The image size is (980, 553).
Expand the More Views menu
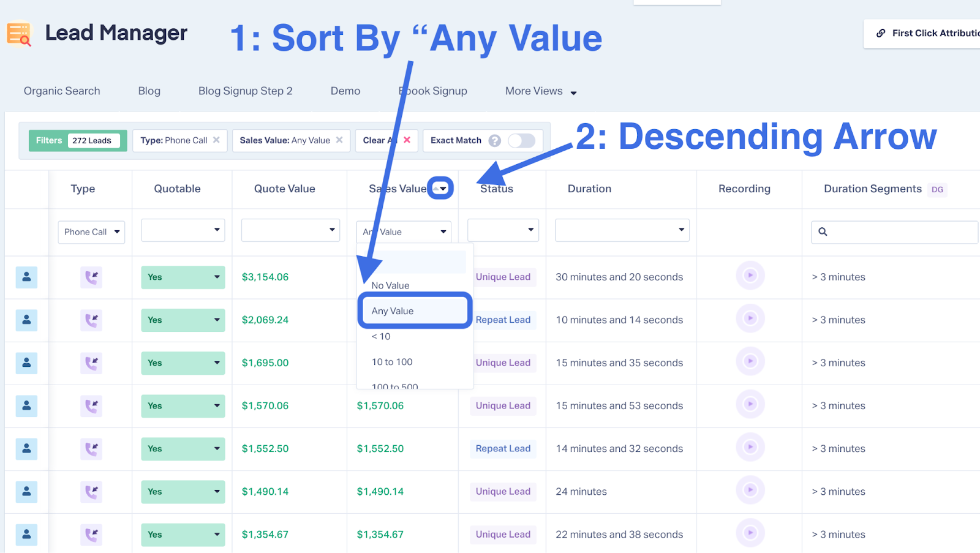click(x=541, y=91)
